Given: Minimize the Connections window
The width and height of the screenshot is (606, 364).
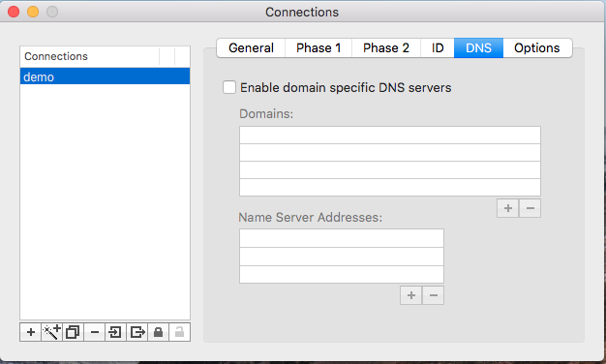Looking at the screenshot, I should click(33, 12).
